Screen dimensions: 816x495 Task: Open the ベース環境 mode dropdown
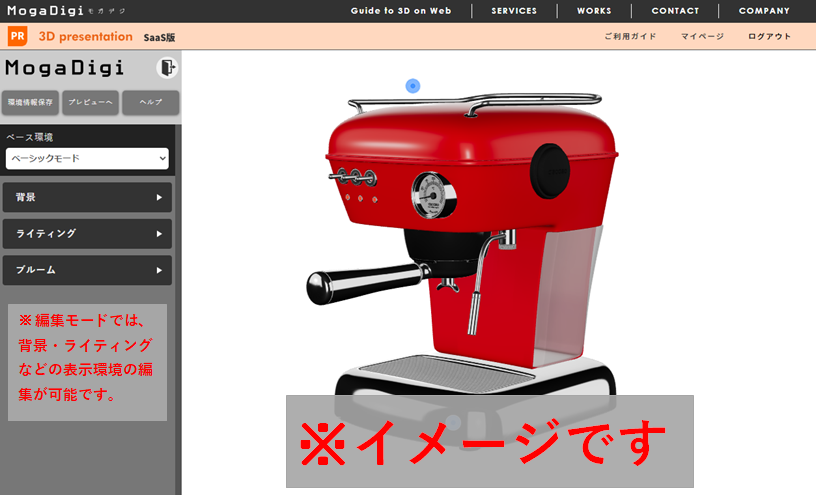click(x=87, y=158)
